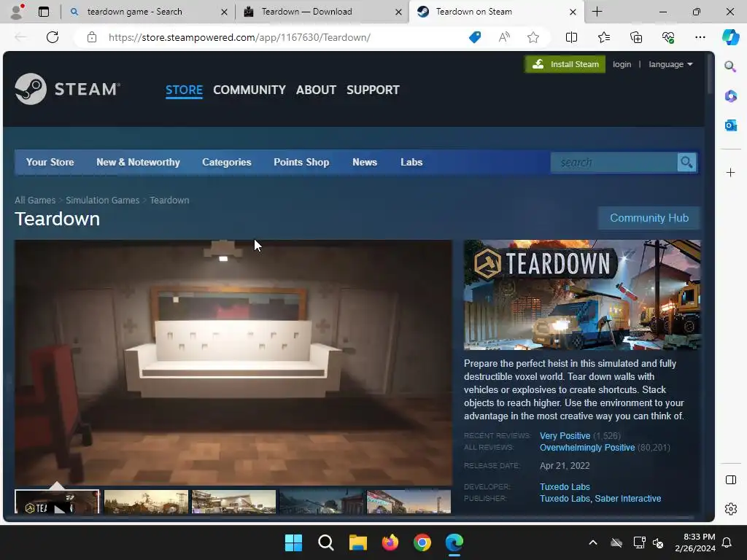747x560 pixels.
Task: Open File Explorer from taskbar
Action: point(357,542)
